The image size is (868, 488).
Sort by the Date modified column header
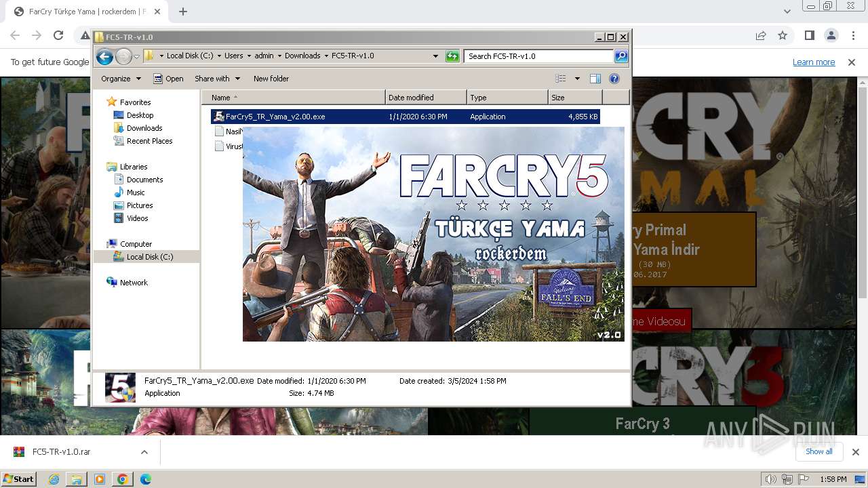pyautogui.click(x=426, y=98)
